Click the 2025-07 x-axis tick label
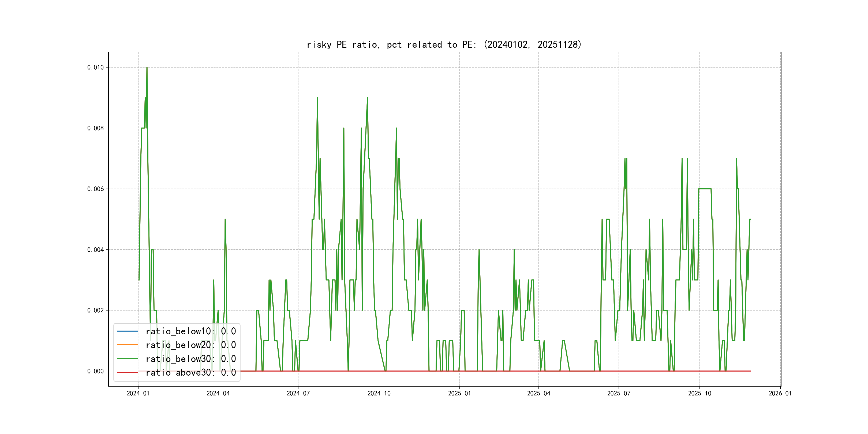Viewport: 868px width, 434px height. click(x=619, y=394)
